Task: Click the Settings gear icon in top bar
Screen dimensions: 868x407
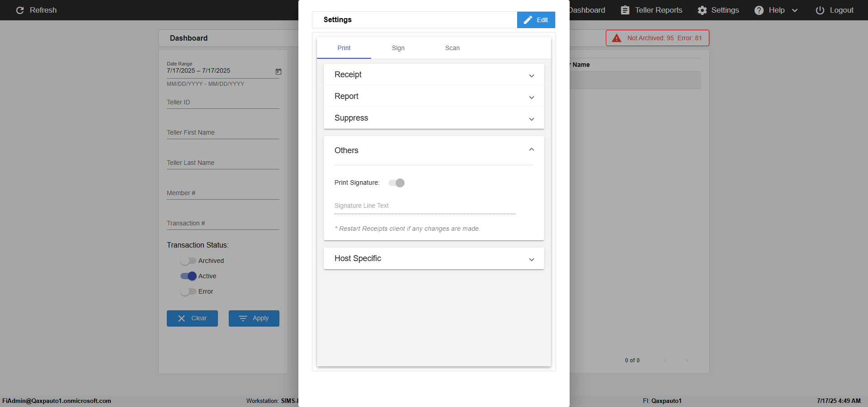Action: tap(702, 10)
